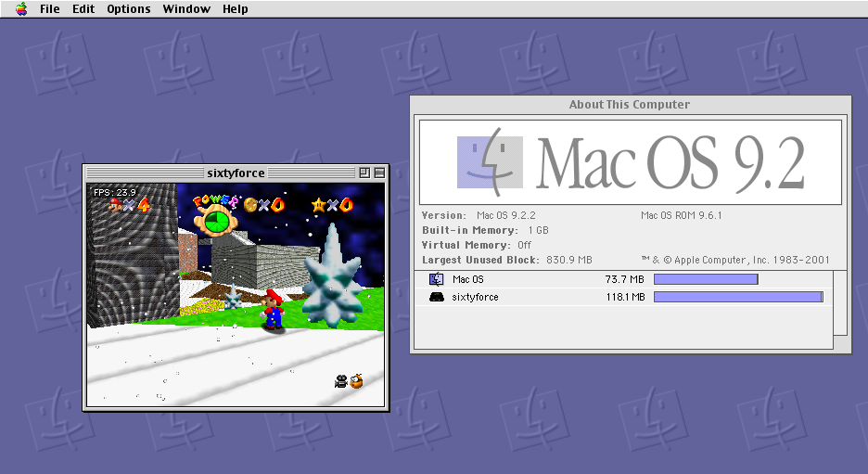Click the 'sixtyforce' label in memory list
This screenshot has width=868, height=474.
[475, 298]
